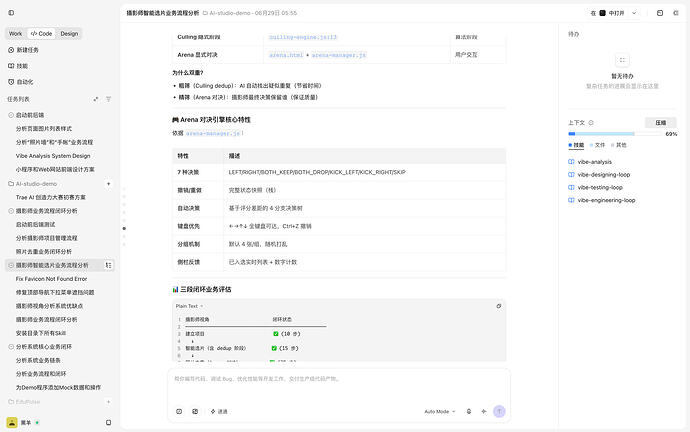Open the 技能 skills page
The image size is (690, 432).
pos(18,66)
